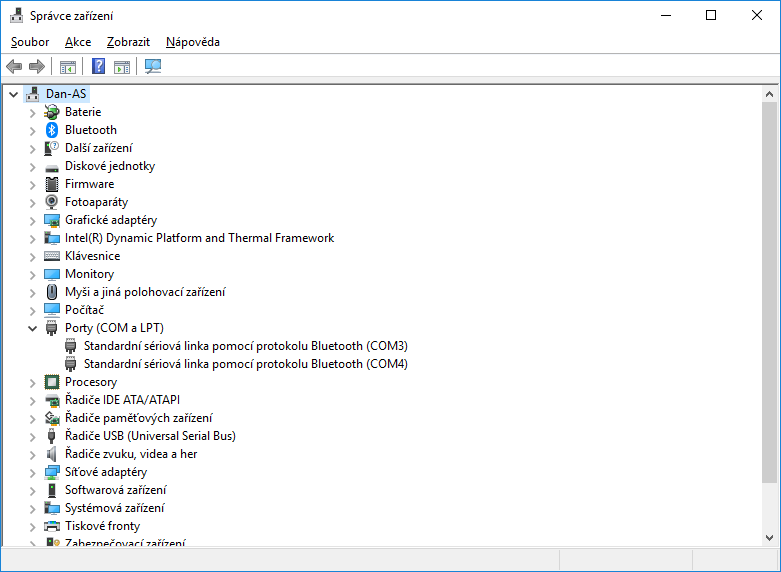Click the Tiskové fronty printer icon
The image size is (781, 572).
click(x=52, y=526)
